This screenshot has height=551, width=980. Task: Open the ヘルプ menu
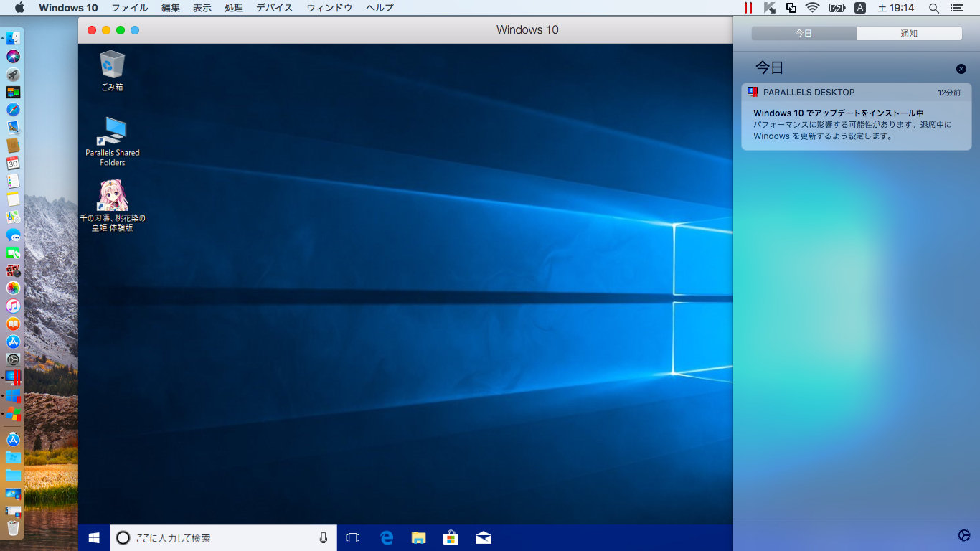point(380,8)
